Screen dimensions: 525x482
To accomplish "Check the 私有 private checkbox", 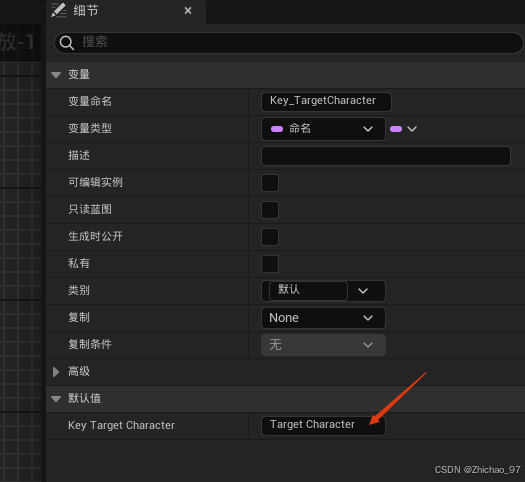I will (270, 264).
